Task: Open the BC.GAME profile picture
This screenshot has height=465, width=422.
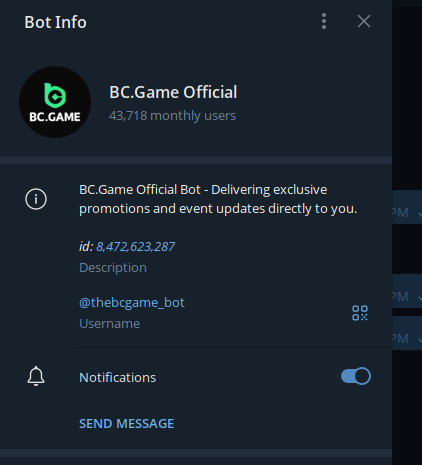Action: pos(55,102)
